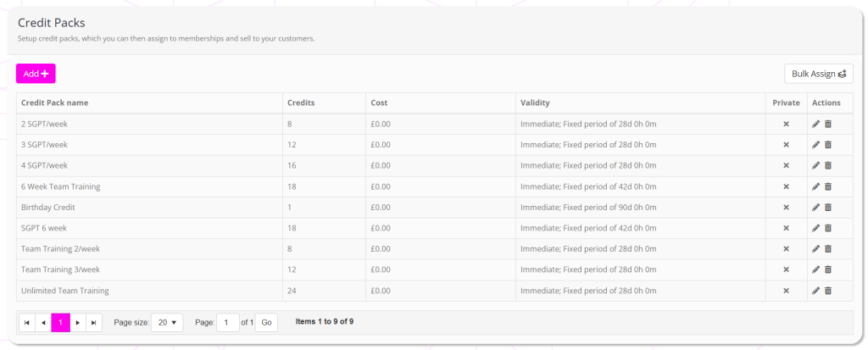Click Private status for 4 SGPT/week
This screenshot has height=350, width=868.
point(786,166)
